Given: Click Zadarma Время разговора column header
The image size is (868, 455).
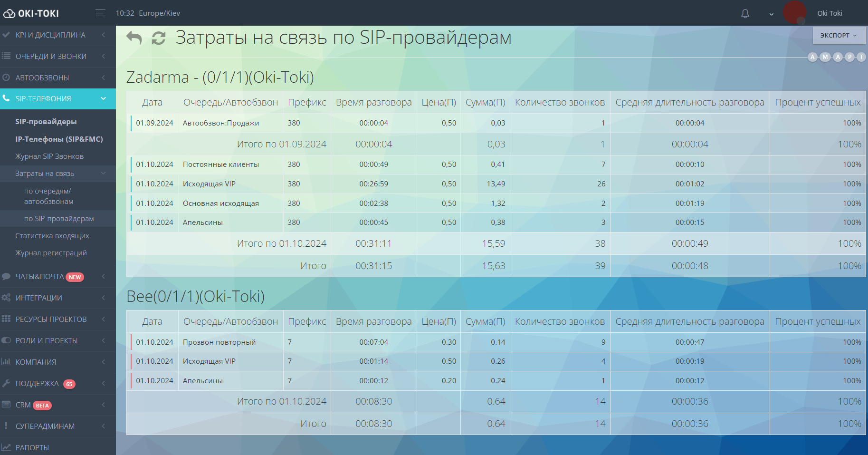Looking at the screenshot, I should point(374,102).
